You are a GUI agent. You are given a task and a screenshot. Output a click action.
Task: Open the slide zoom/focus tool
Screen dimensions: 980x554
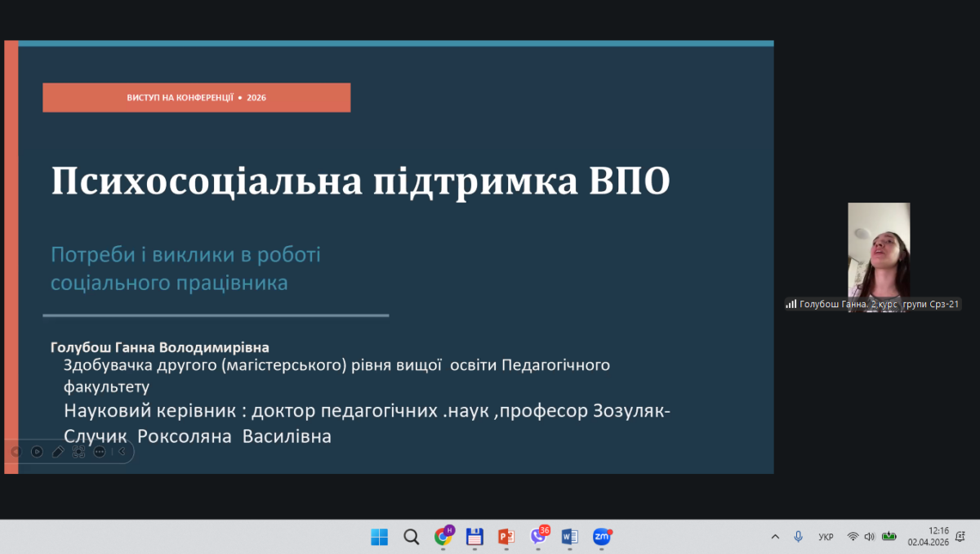click(x=79, y=451)
